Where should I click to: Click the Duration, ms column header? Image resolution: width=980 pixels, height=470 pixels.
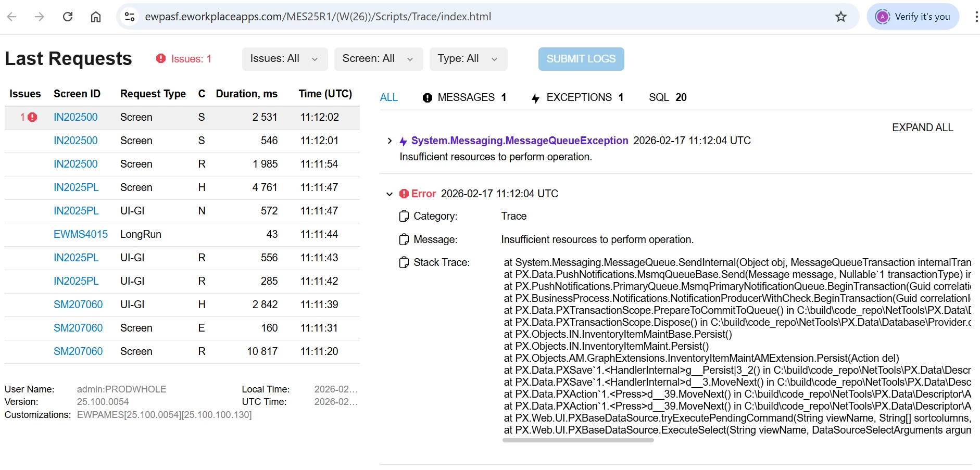[247, 94]
